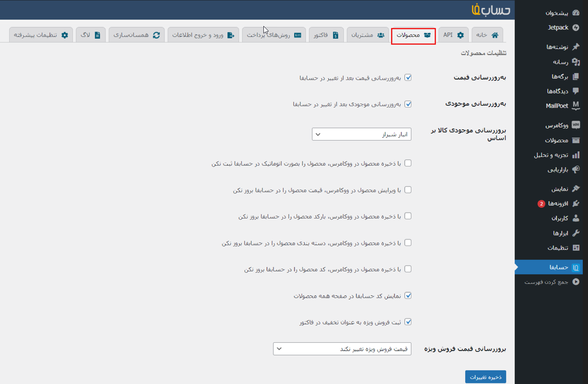Click the Users (کاربران) person icon
Image resolution: width=588 pixels, height=384 pixels.
(x=576, y=218)
